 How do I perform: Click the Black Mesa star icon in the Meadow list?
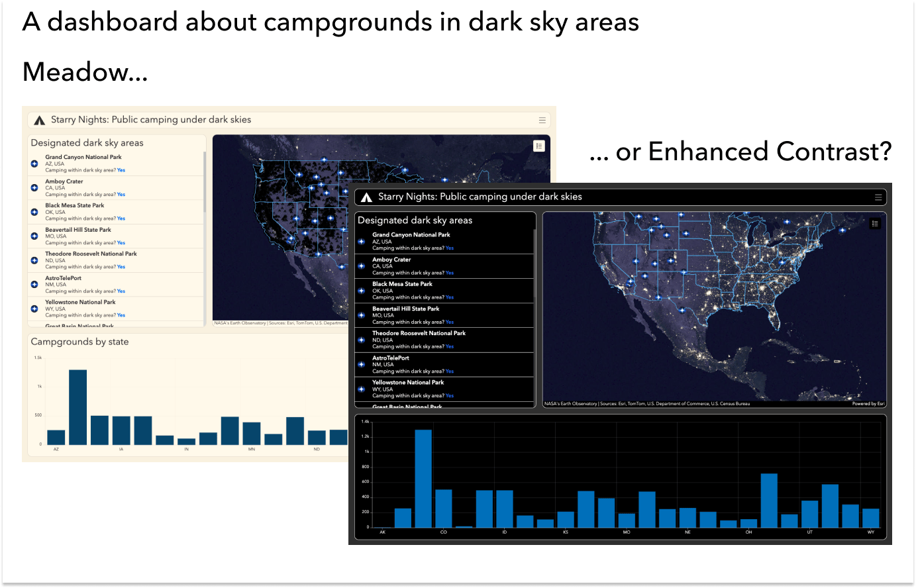34,212
